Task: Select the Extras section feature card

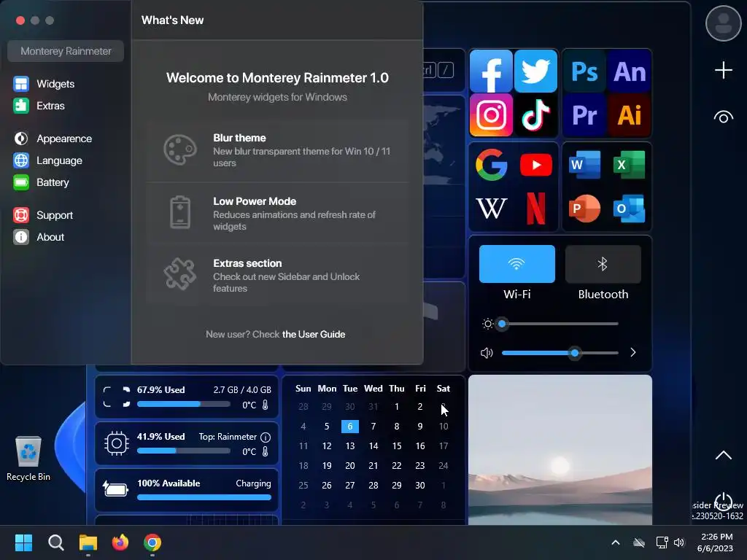Action: (277, 275)
